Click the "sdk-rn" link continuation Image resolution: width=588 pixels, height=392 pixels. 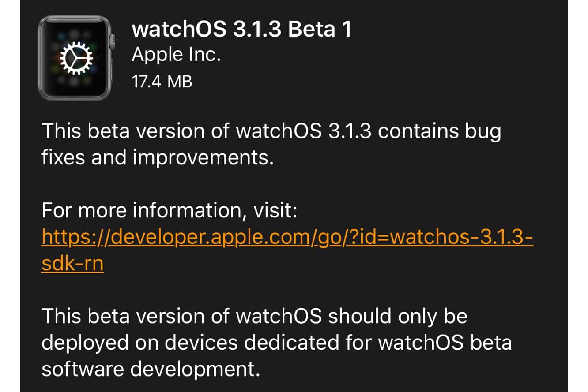pyautogui.click(x=72, y=264)
